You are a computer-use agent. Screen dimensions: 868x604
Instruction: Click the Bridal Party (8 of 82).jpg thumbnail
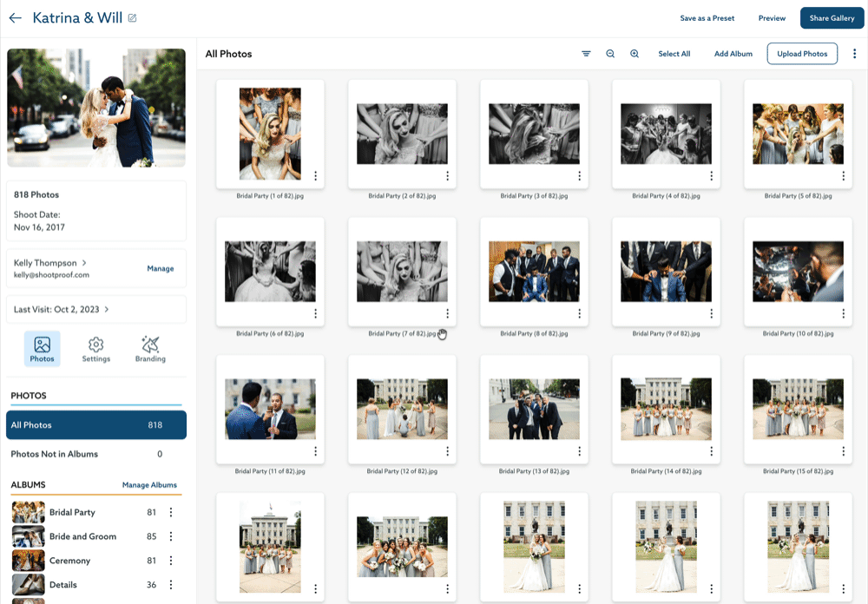point(534,272)
